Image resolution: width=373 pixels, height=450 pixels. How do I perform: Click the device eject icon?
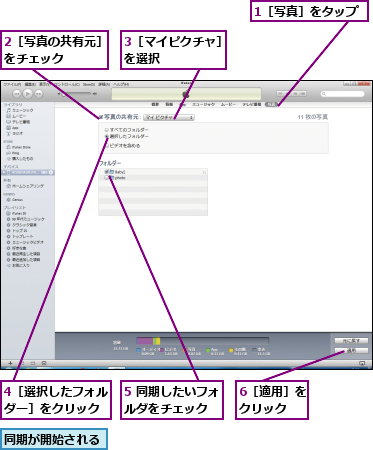(51, 172)
